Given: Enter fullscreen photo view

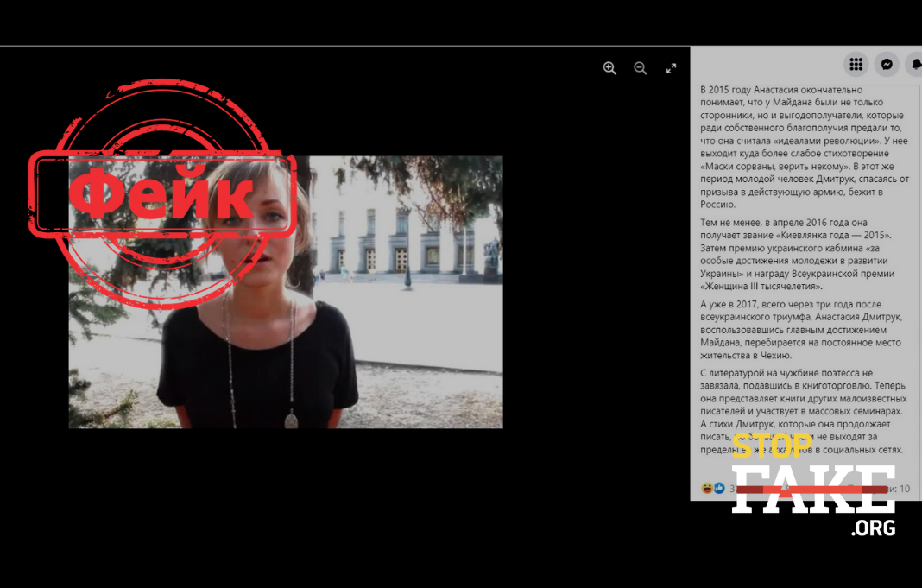Looking at the screenshot, I should (x=671, y=68).
